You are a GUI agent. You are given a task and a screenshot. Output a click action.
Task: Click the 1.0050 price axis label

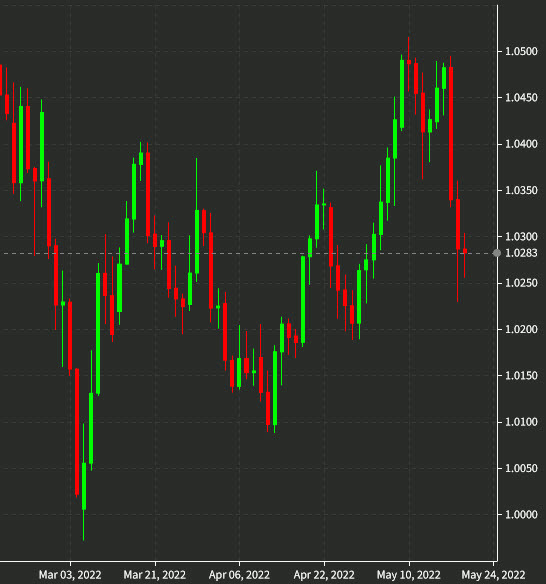tap(521, 468)
